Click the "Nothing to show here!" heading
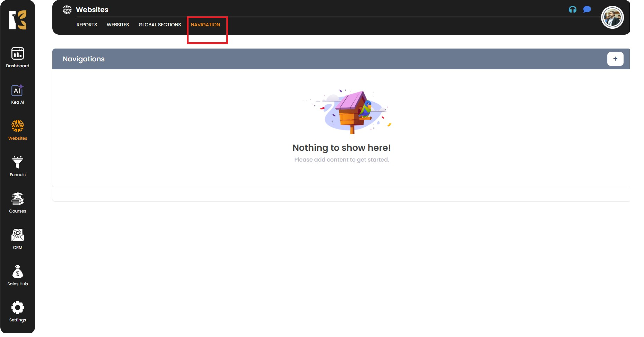 [341, 148]
